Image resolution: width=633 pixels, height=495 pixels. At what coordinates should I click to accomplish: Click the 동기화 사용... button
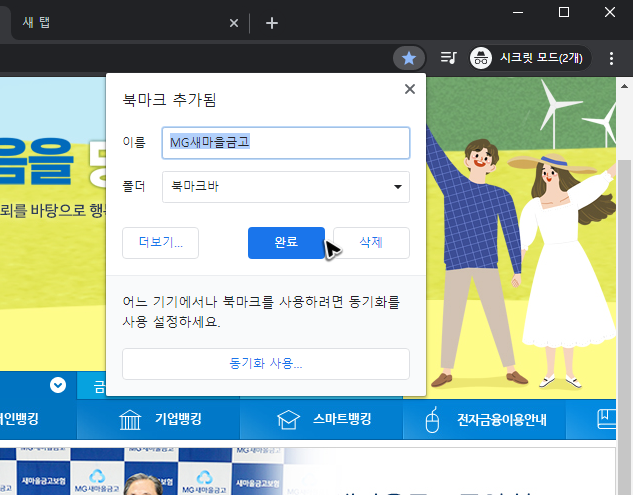(266, 364)
